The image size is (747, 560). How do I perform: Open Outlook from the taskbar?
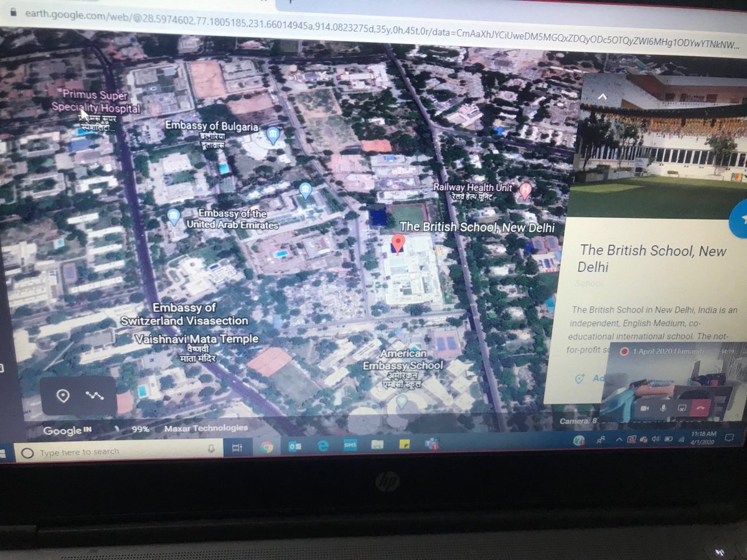(x=295, y=446)
